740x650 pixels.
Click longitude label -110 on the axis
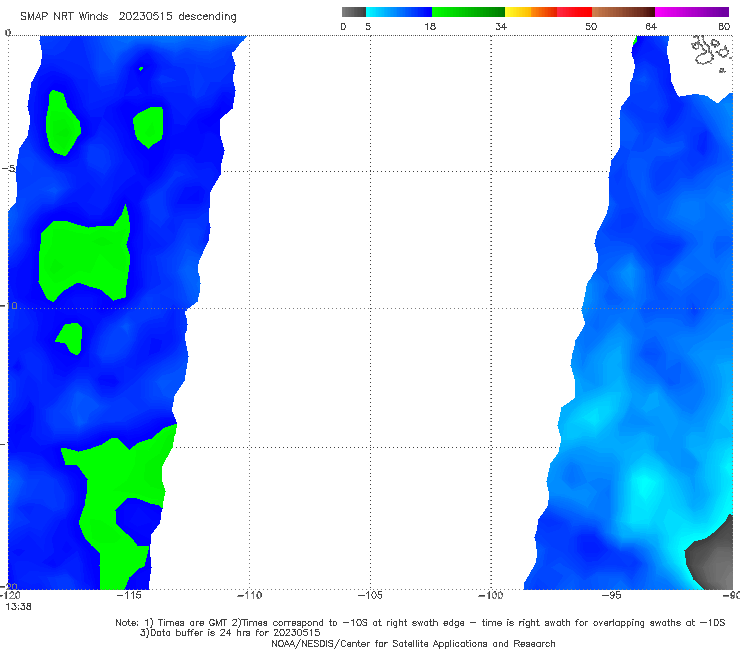click(249, 595)
